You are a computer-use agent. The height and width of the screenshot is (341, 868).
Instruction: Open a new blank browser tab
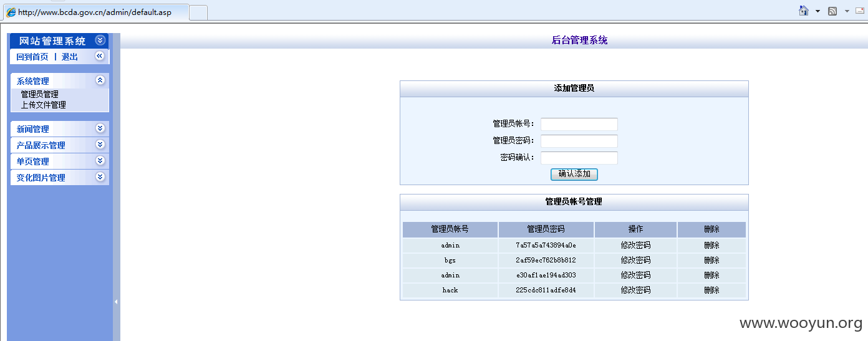(x=198, y=12)
